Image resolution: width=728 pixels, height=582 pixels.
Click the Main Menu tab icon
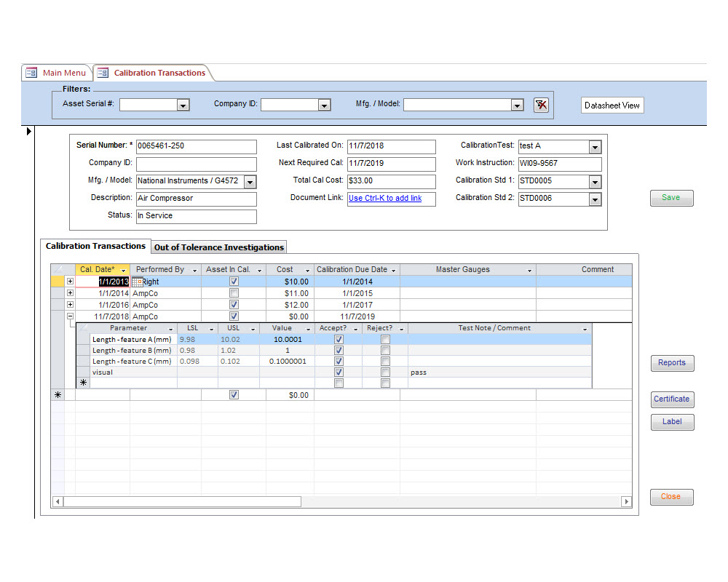(x=31, y=73)
